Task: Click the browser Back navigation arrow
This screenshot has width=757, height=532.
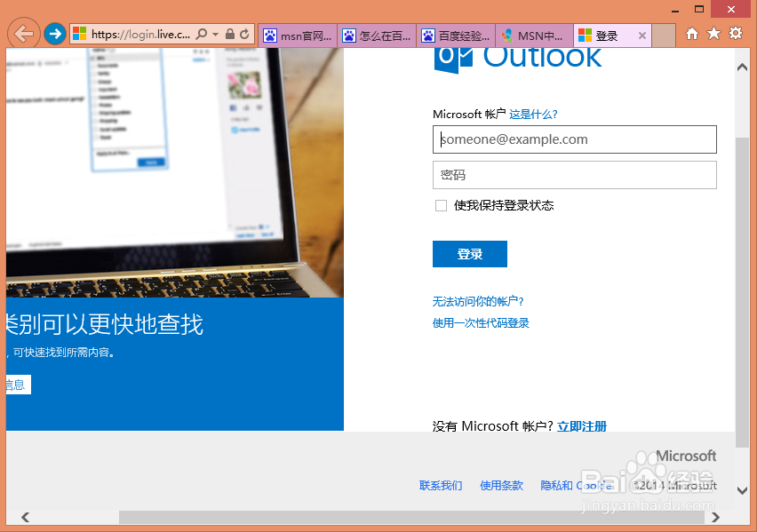Action: point(24,35)
